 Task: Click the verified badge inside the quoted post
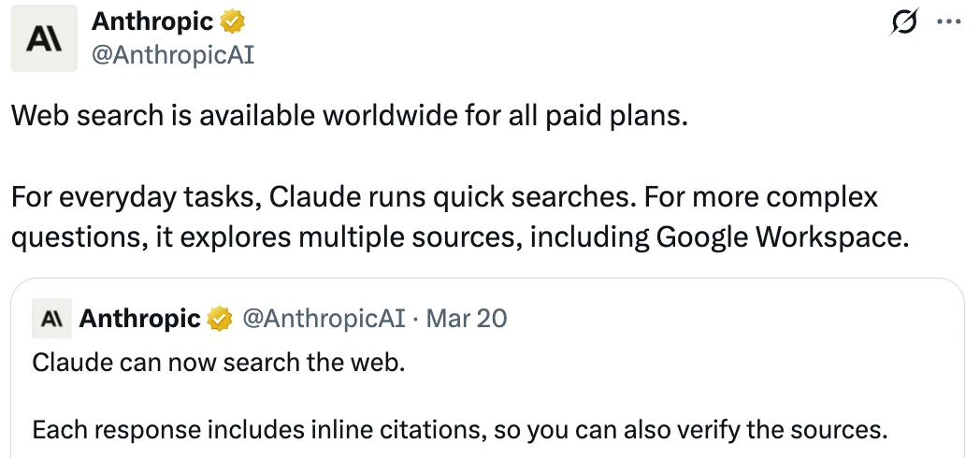pos(220,319)
